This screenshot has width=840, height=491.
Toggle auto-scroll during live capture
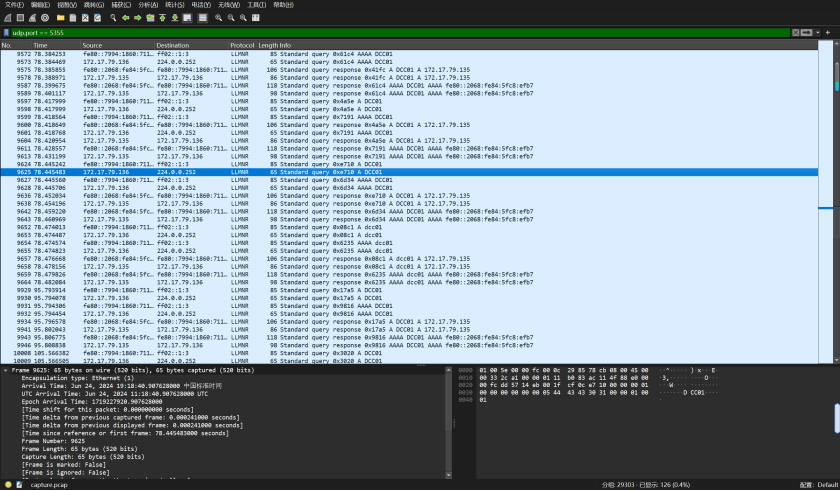pyautogui.click(x=188, y=17)
